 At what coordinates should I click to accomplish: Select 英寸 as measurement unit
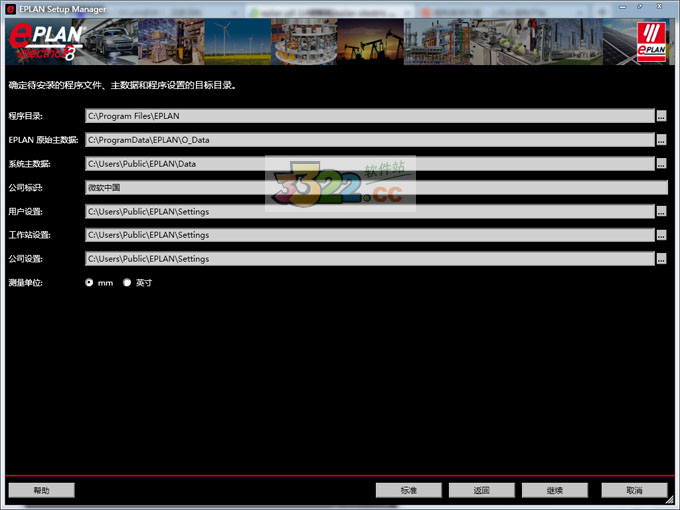click(127, 282)
